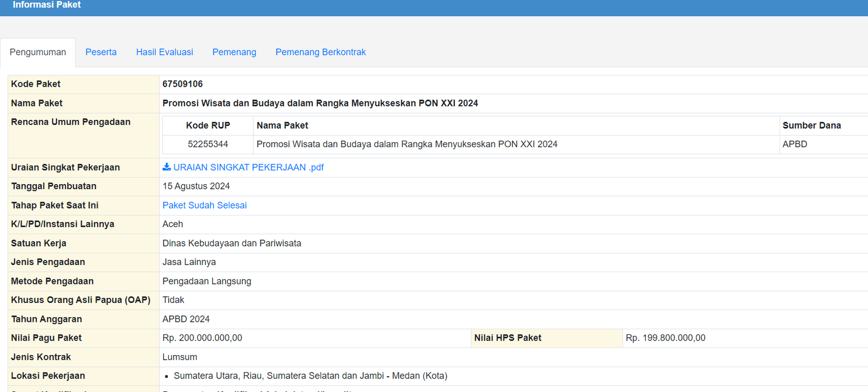The image size is (868, 392).
Task: Click the Paket Sudah Selesai link
Action: pos(205,205)
